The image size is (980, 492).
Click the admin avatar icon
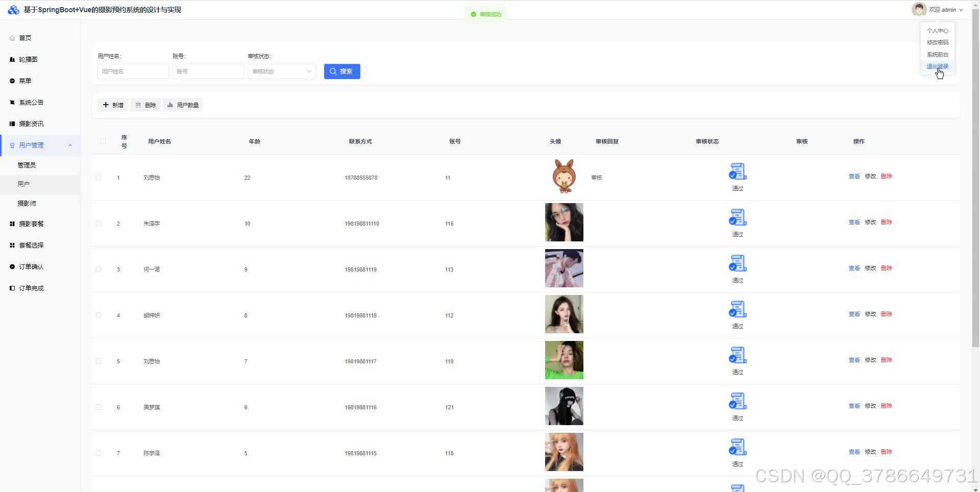pos(919,10)
